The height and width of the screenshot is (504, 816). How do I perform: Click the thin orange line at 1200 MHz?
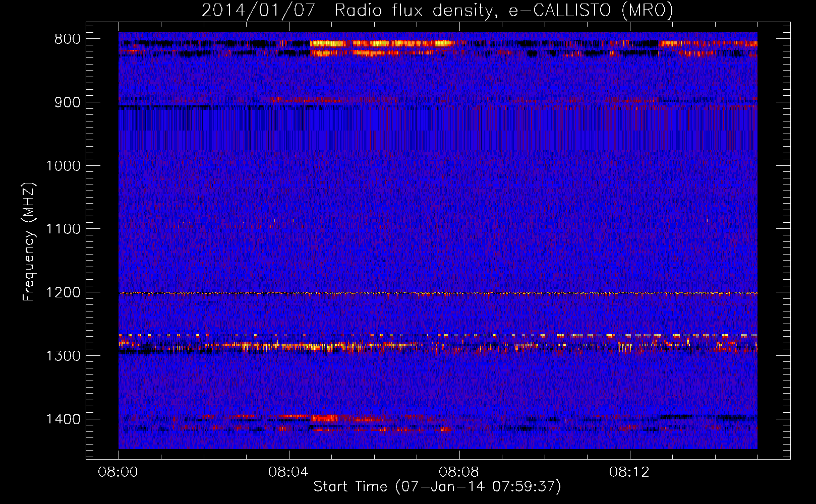point(438,293)
